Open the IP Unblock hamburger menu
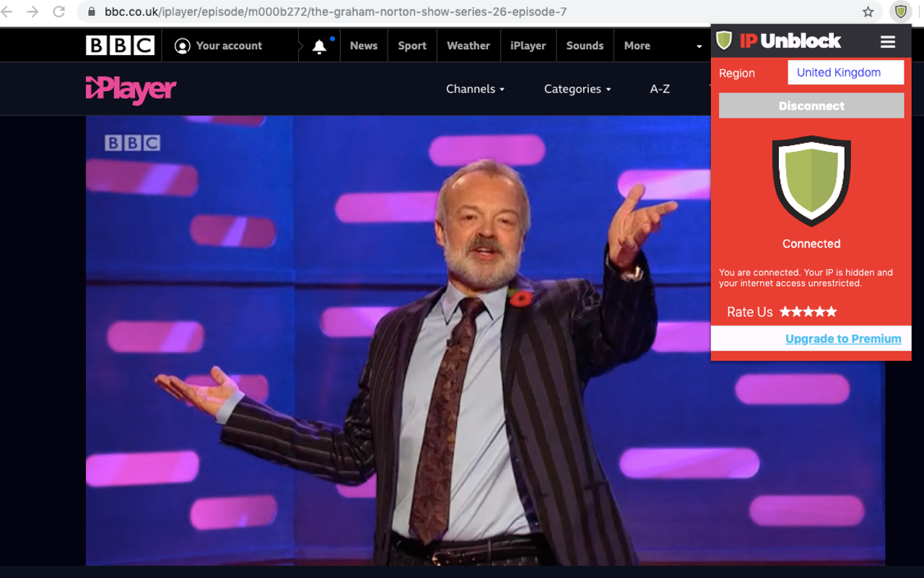The height and width of the screenshot is (578, 924). (x=888, y=42)
